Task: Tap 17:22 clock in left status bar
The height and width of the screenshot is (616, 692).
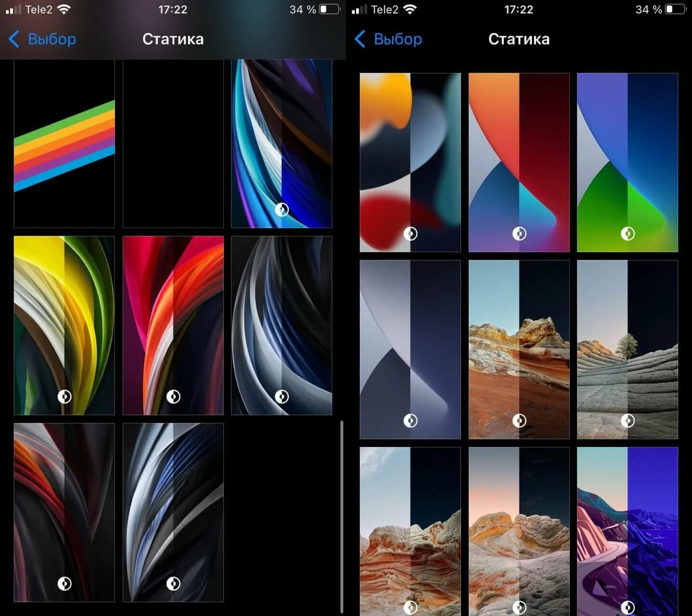Action: 173,9
